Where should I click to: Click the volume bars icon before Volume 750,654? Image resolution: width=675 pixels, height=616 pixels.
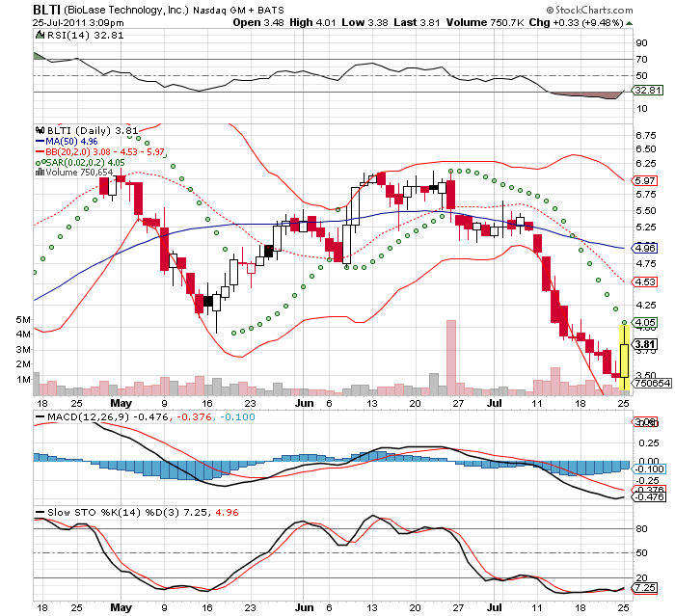point(40,173)
